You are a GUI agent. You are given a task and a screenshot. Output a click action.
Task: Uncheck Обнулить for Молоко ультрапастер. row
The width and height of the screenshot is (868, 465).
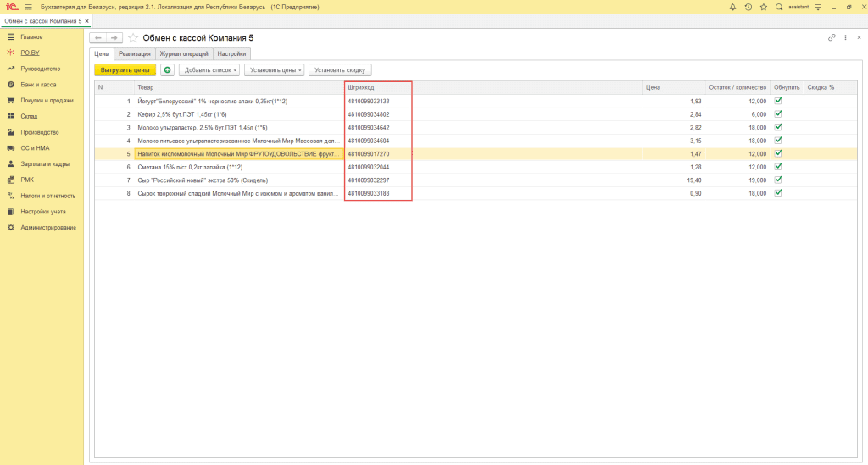[x=778, y=127]
